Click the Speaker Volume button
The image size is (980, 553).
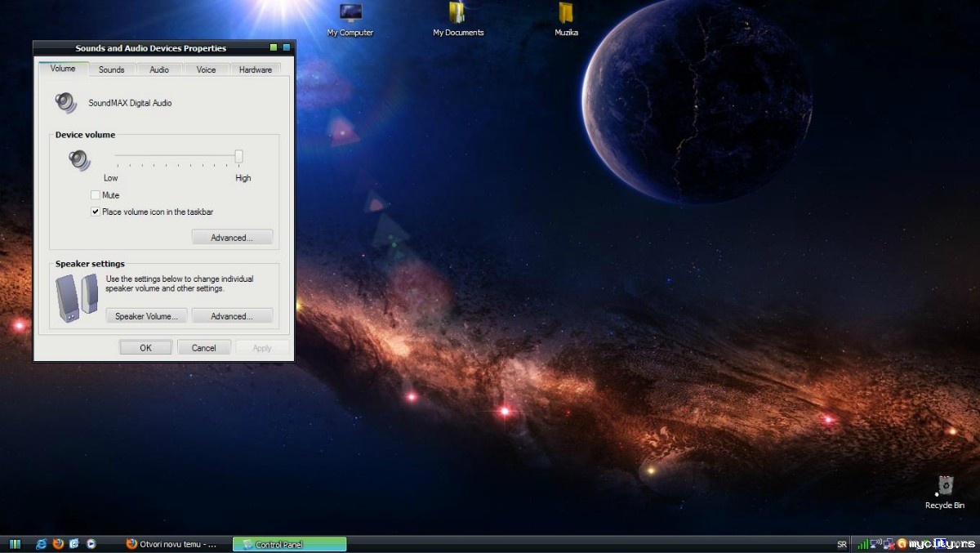click(146, 316)
